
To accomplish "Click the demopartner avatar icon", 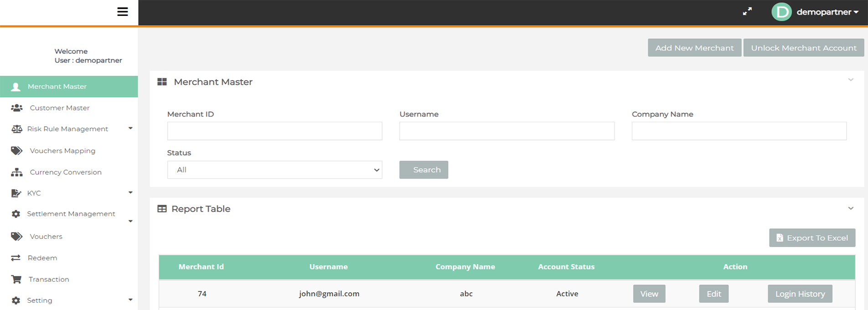I will [x=781, y=12].
